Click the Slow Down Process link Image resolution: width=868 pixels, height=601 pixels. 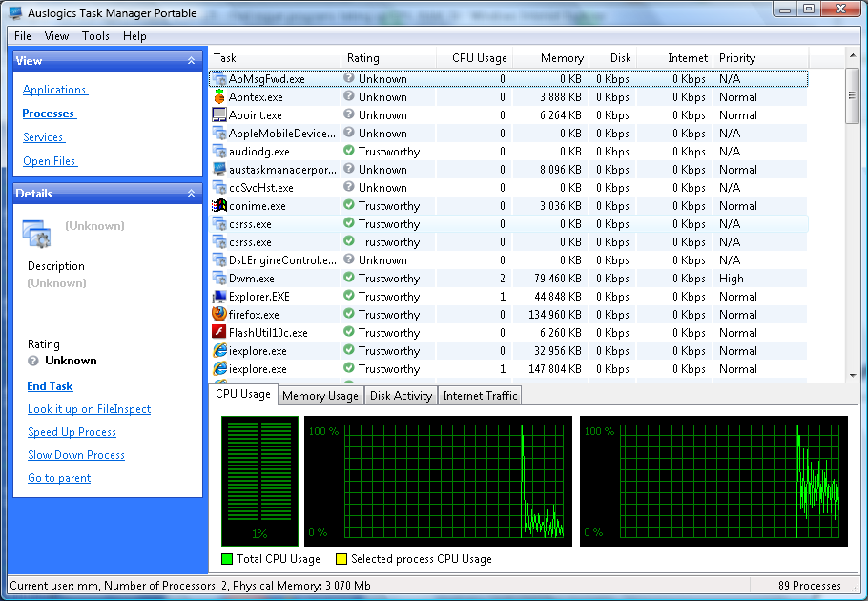coord(76,455)
